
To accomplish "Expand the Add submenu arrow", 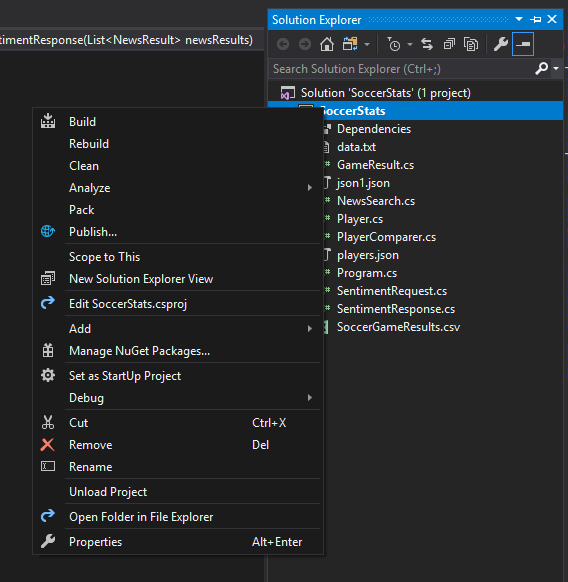I will point(310,328).
